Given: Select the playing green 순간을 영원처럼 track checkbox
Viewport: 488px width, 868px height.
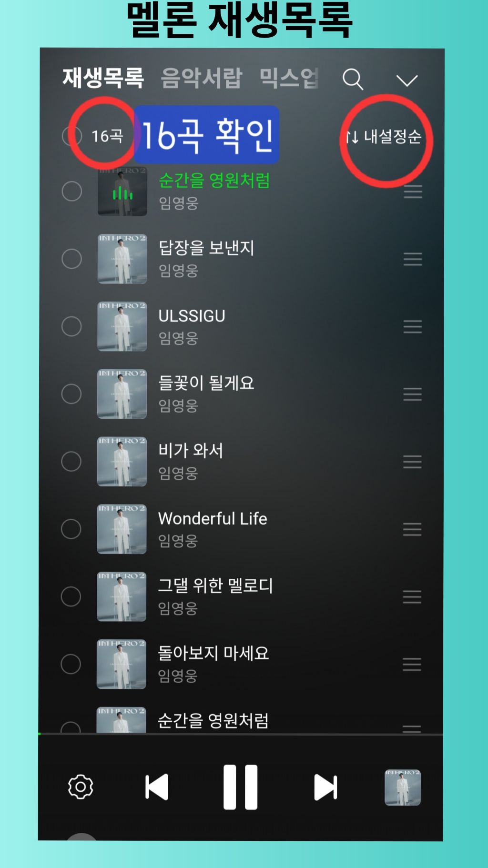Looking at the screenshot, I should click(x=72, y=192).
